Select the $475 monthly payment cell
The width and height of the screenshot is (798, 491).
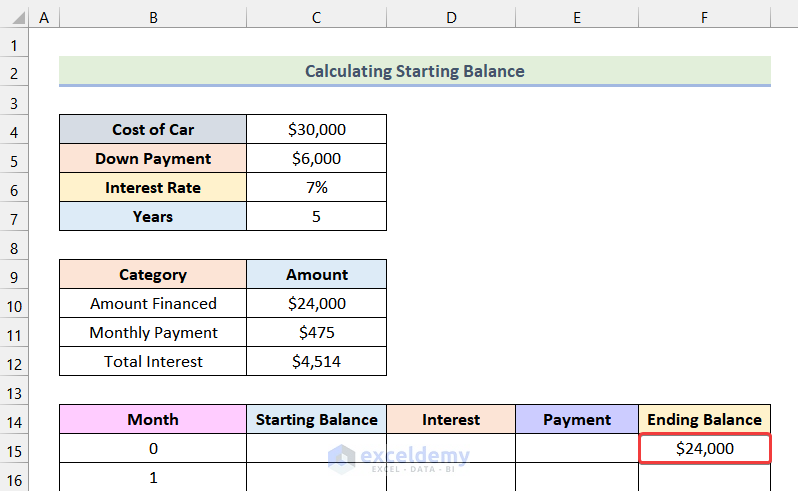pyautogui.click(x=317, y=332)
